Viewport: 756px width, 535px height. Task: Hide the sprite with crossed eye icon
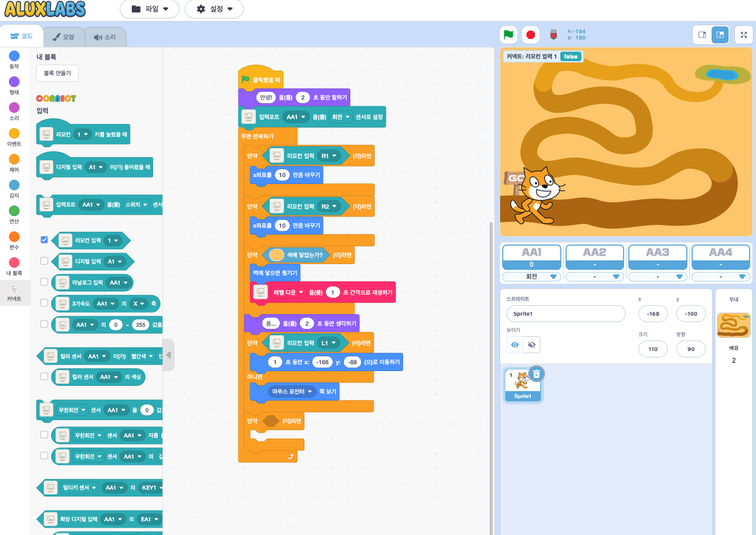tap(532, 345)
